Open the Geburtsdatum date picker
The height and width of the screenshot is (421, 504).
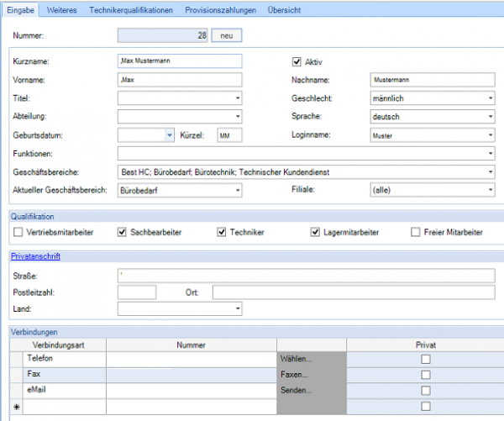169,134
